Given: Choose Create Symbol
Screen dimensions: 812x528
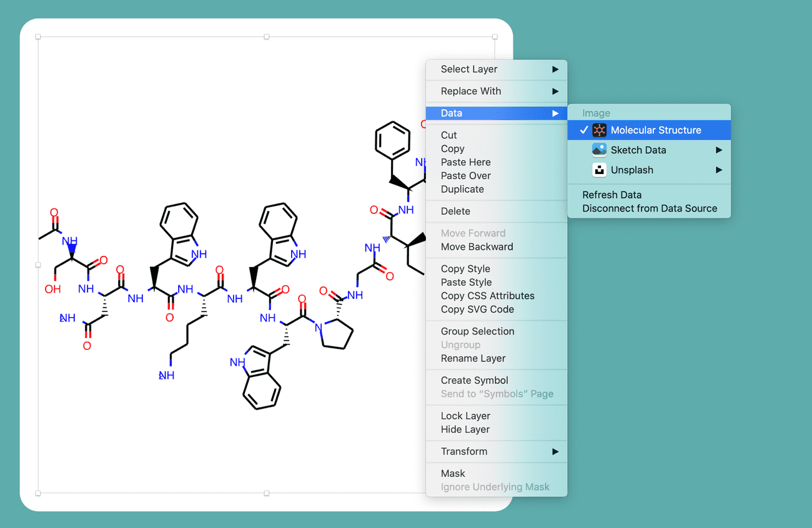Looking at the screenshot, I should click(474, 380).
